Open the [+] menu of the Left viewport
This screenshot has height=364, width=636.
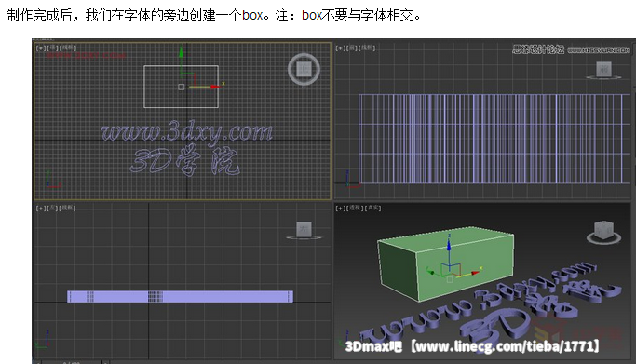(41, 208)
